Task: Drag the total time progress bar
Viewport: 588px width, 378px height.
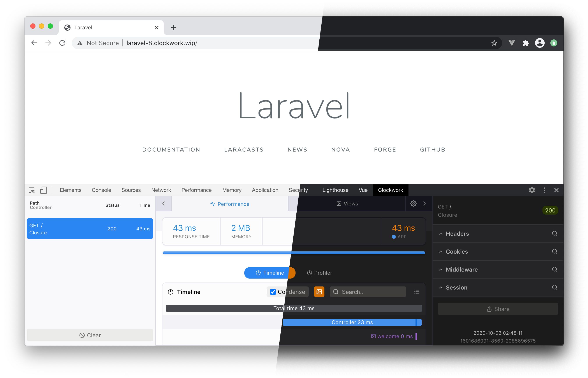Action: (294, 308)
